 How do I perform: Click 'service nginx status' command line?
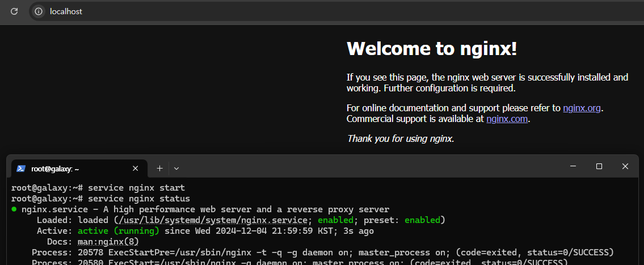pos(139,199)
